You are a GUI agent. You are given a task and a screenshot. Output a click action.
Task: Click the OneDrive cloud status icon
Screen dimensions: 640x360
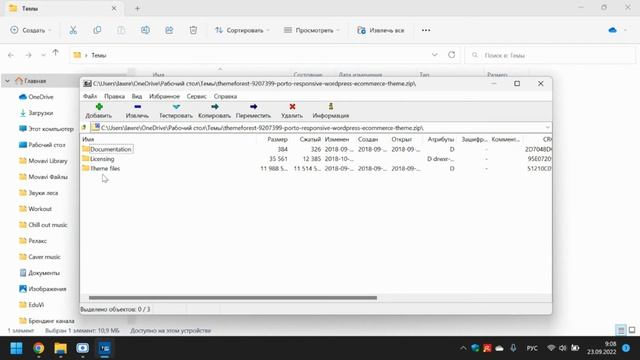[613, 30]
